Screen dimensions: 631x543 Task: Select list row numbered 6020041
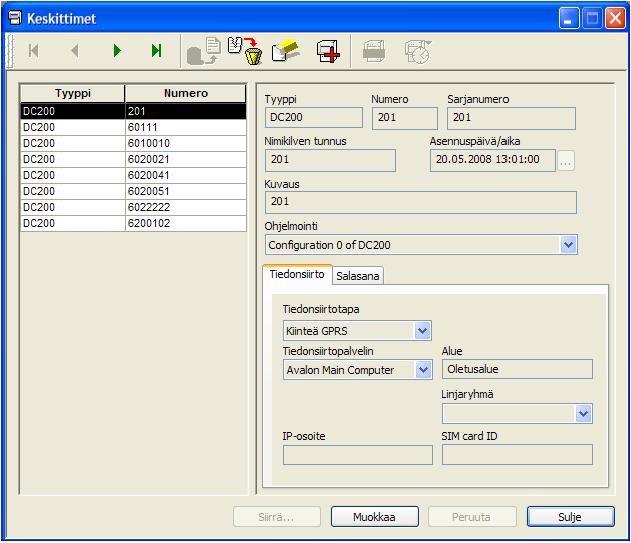pyautogui.click(x=133, y=175)
